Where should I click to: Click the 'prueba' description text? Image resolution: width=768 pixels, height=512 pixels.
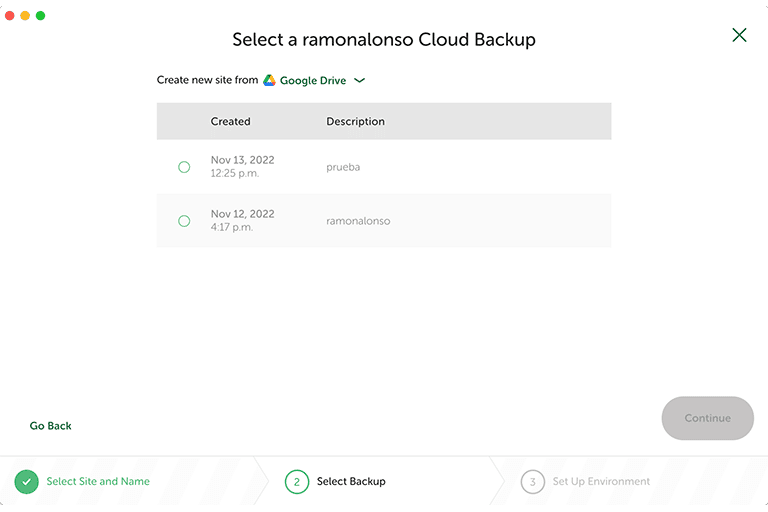343,167
